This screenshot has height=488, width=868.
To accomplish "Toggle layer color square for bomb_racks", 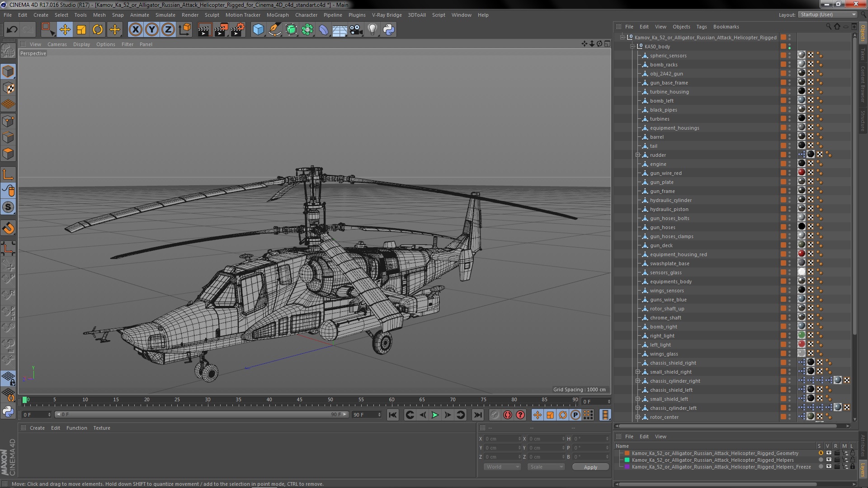I will pyautogui.click(x=783, y=65).
